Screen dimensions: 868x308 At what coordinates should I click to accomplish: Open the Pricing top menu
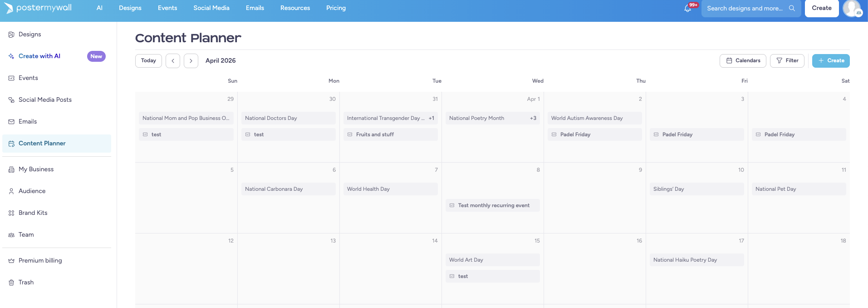pyautogui.click(x=336, y=8)
